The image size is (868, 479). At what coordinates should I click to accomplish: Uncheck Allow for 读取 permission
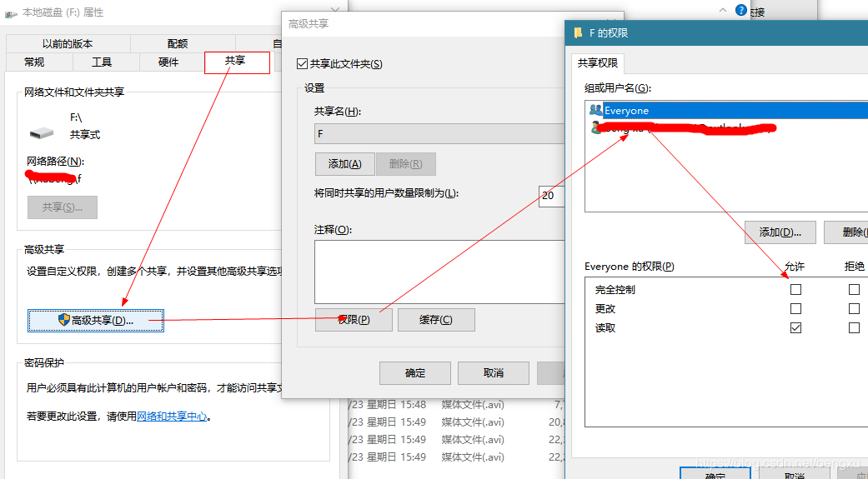coord(795,328)
